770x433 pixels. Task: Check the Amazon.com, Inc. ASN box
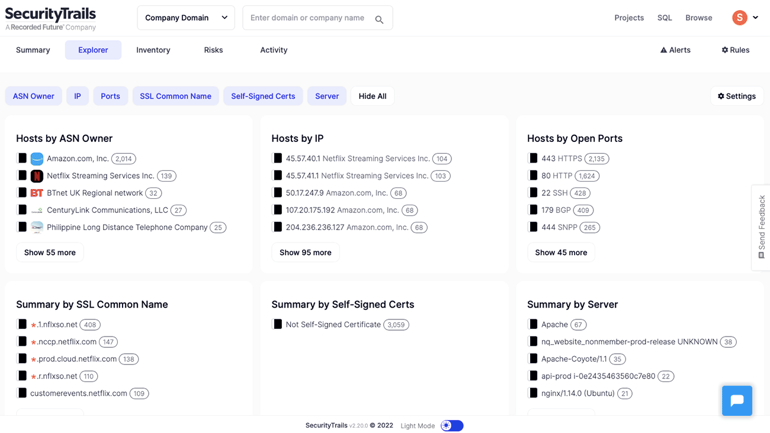point(22,158)
